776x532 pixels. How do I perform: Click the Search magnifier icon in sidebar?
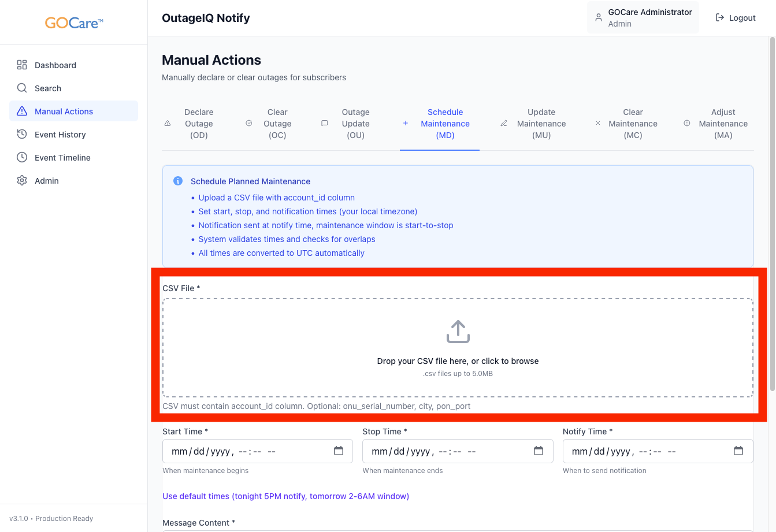pos(22,88)
